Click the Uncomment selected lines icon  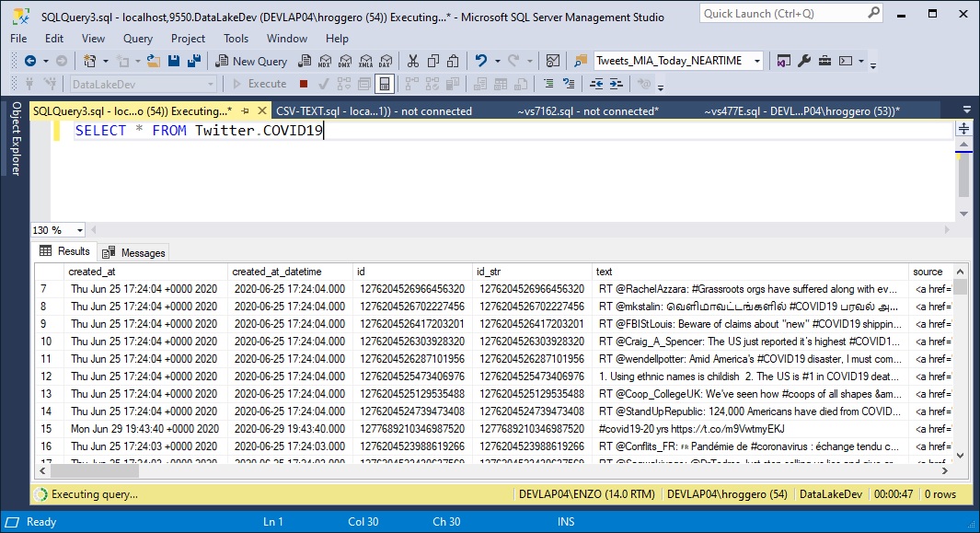tap(568, 84)
